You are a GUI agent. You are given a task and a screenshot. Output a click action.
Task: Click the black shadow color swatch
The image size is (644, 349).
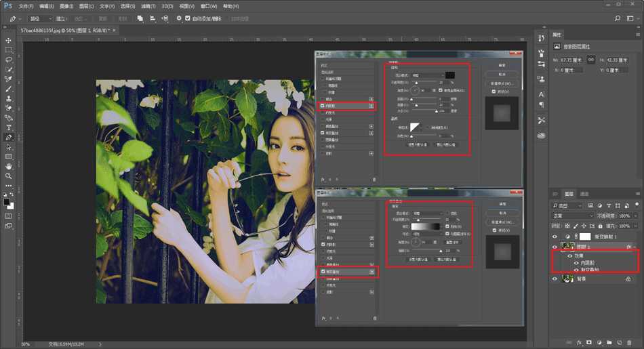(450, 75)
